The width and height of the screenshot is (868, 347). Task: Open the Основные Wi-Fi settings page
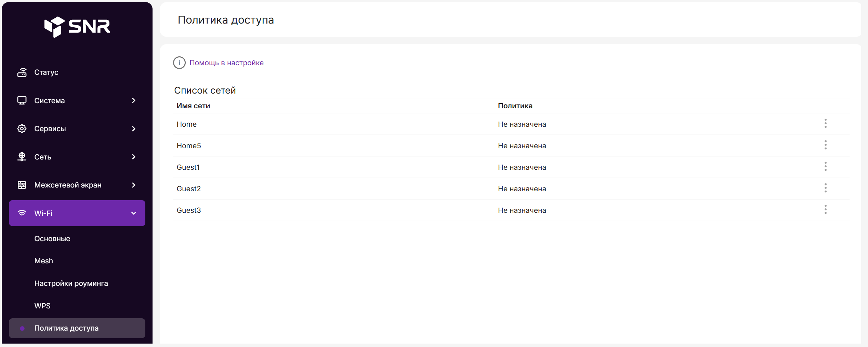coord(52,239)
